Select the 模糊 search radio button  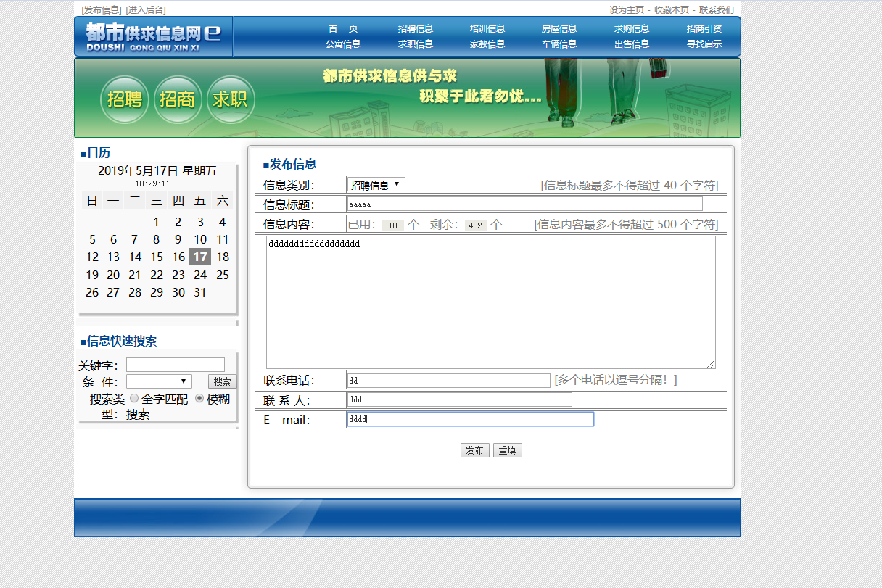click(x=199, y=398)
